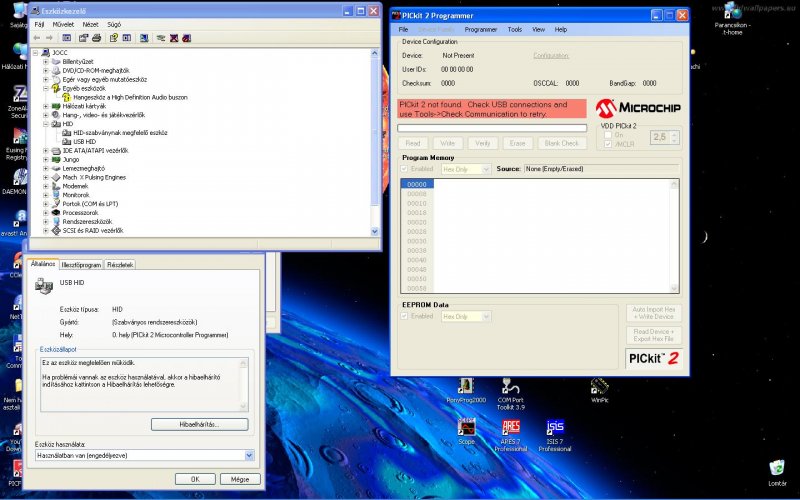This screenshot has height=500, width=800.
Task: Open the Művelet menu in Eszközkezelő
Action: pyautogui.click(x=63, y=24)
